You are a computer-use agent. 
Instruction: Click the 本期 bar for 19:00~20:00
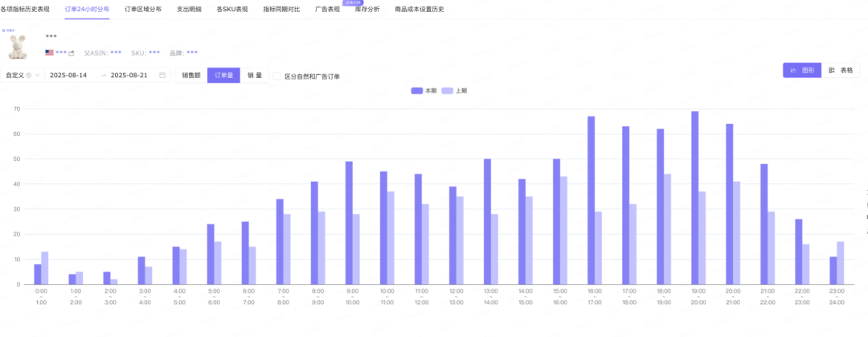coord(694,198)
